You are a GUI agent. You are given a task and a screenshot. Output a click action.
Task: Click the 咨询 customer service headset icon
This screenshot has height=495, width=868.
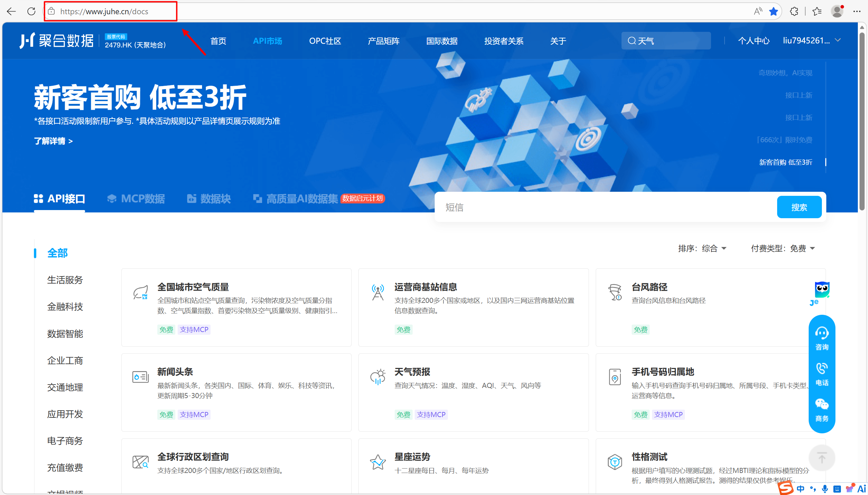click(822, 333)
